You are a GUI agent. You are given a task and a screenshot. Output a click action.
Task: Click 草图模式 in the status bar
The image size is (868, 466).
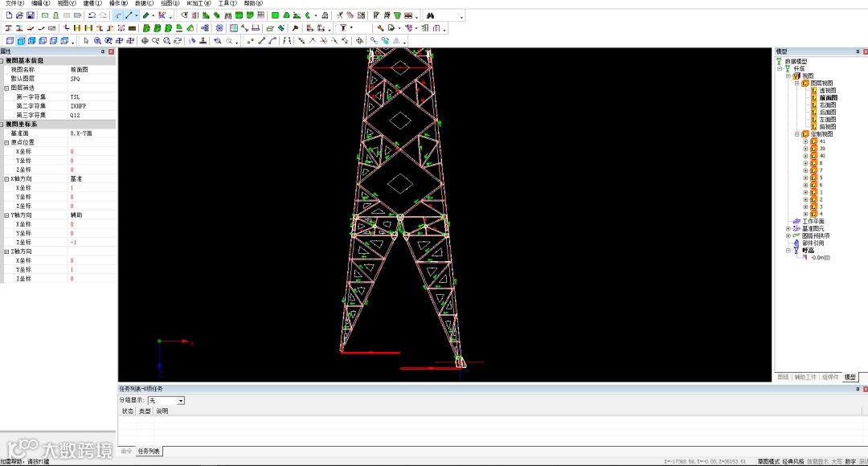(768, 461)
